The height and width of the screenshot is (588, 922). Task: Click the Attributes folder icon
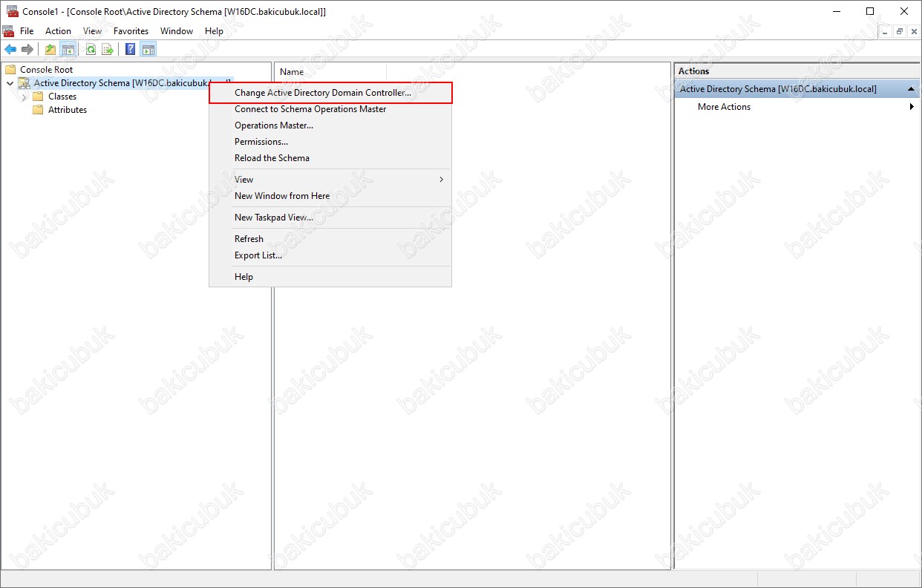click(38, 110)
